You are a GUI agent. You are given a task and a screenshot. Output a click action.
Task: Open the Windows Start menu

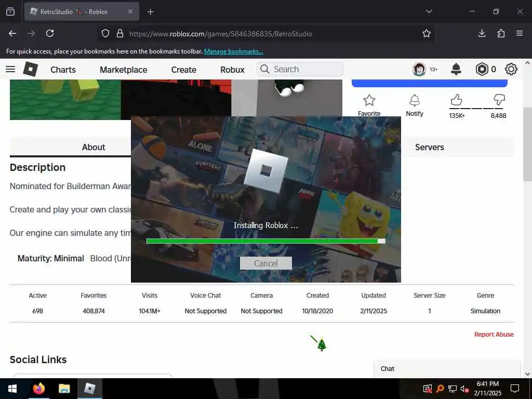pyautogui.click(x=12, y=389)
